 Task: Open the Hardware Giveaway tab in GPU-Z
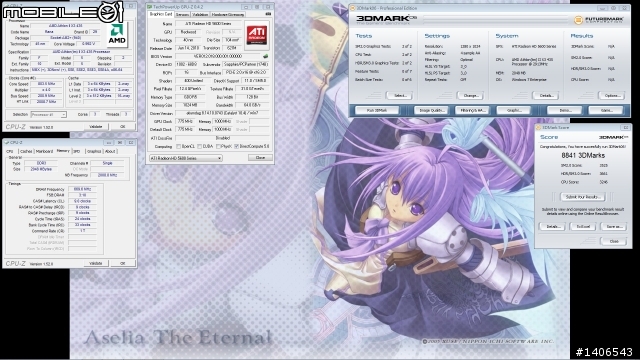pos(228,14)
